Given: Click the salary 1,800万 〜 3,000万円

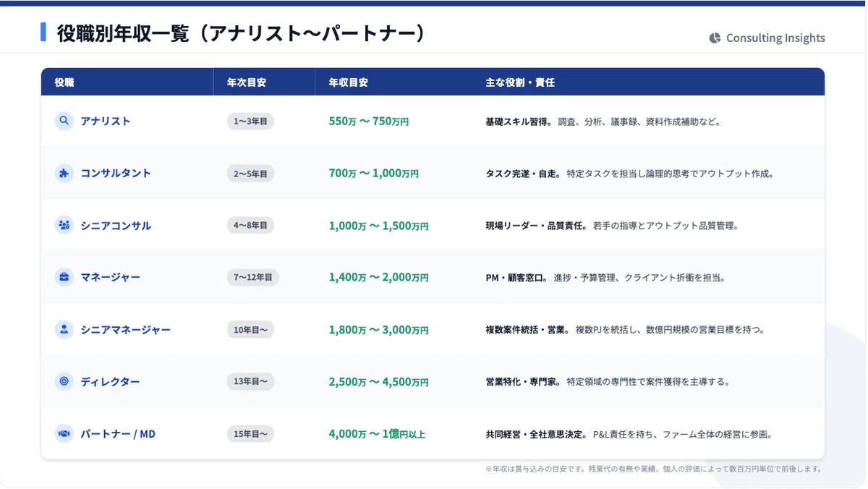Looking at the screenshot, I should click(x=379, y=330).
